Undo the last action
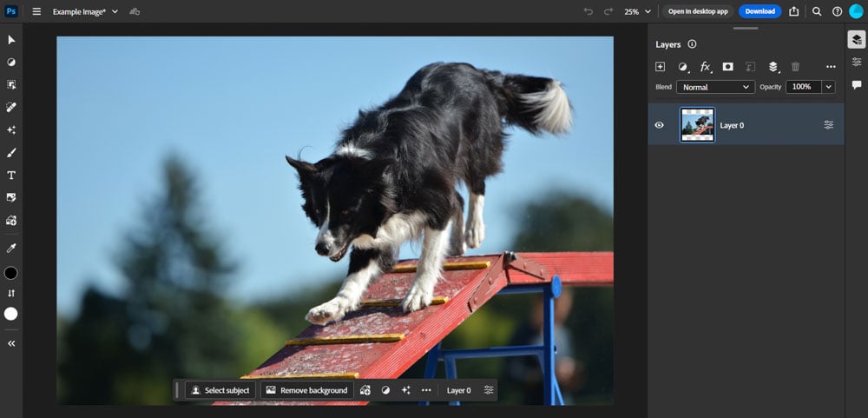868x418 pixels. pyautogui.click(x=589, y=11)
